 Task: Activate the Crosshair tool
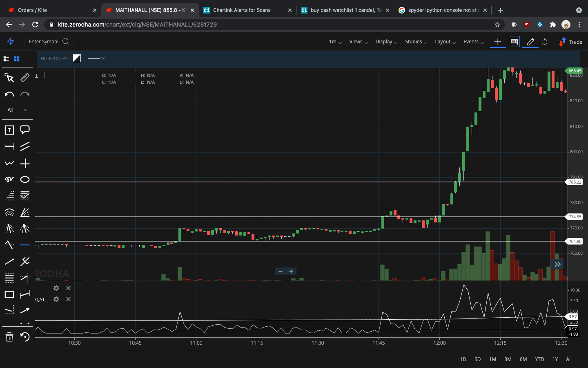[x=24, y=164]
